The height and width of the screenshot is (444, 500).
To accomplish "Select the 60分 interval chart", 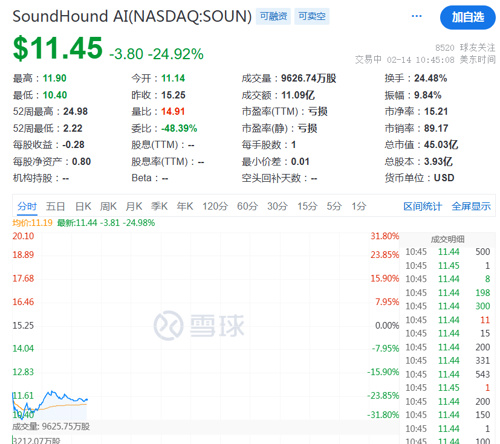I will (x=247, y=206).
